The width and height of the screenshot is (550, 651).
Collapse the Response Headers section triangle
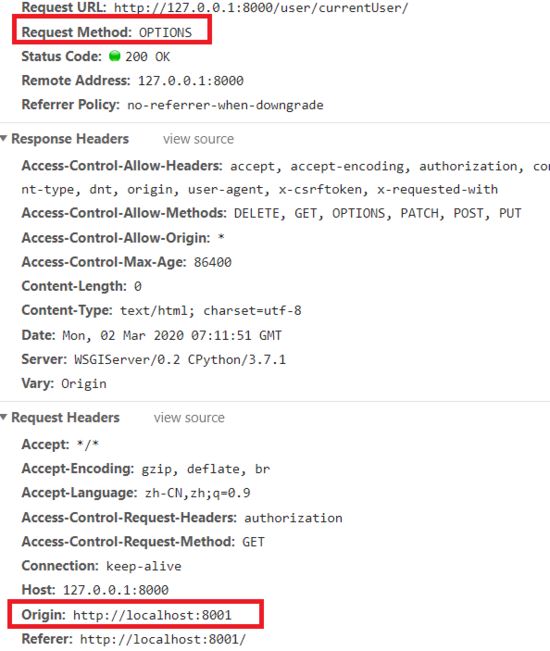4,138
